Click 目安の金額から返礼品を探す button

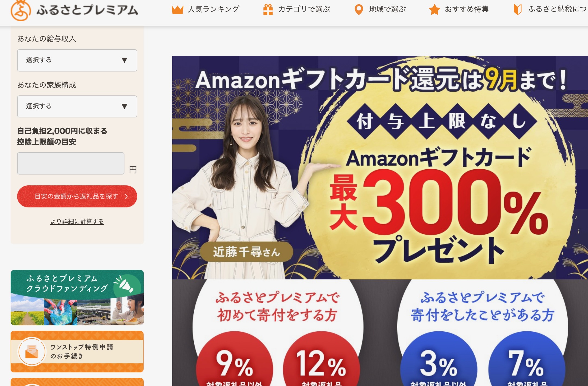click(77, 196)
